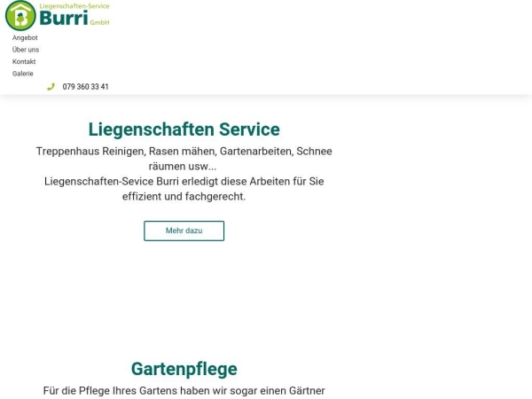532x399 pixels.
Task: Click the text line 'Liegenschaften-Sevice Burri erledigt'
Action: click(x=184, y=181)
